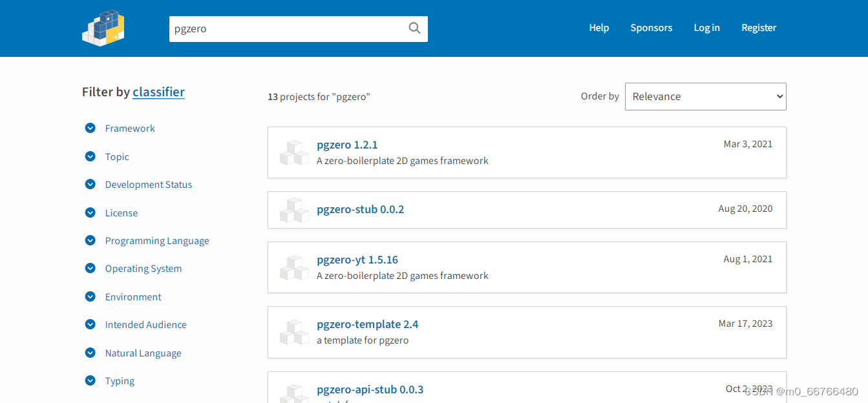Viewport: 868px width, 403px height.
Task: Open the Help menu item
Action: 598,27
